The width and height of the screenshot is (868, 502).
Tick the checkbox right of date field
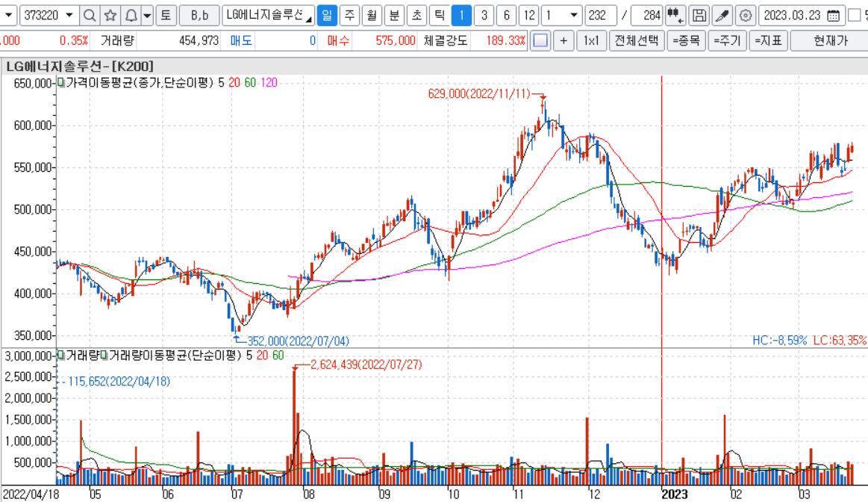[x=855, y=16]
